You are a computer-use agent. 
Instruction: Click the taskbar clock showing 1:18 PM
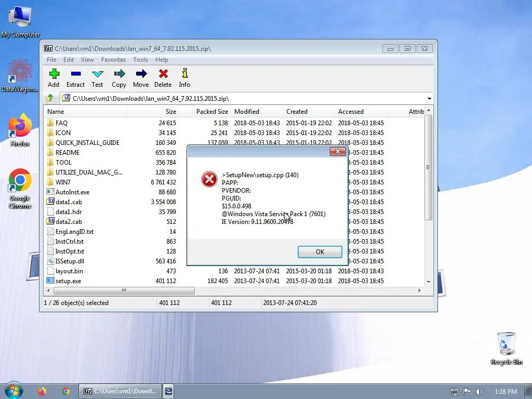505,392
